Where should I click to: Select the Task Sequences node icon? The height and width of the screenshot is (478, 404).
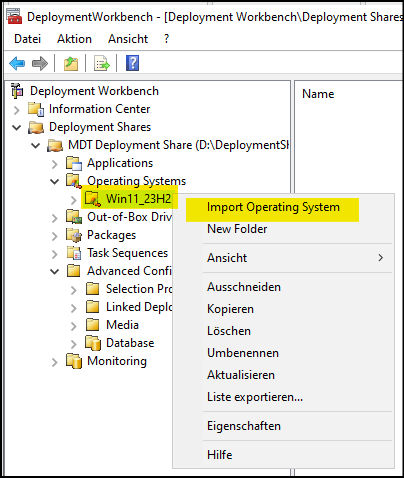pos(74,253)
